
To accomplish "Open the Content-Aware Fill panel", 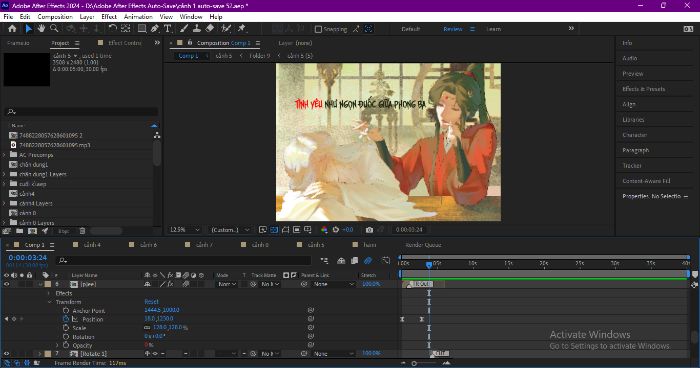I will pos(646,181).
